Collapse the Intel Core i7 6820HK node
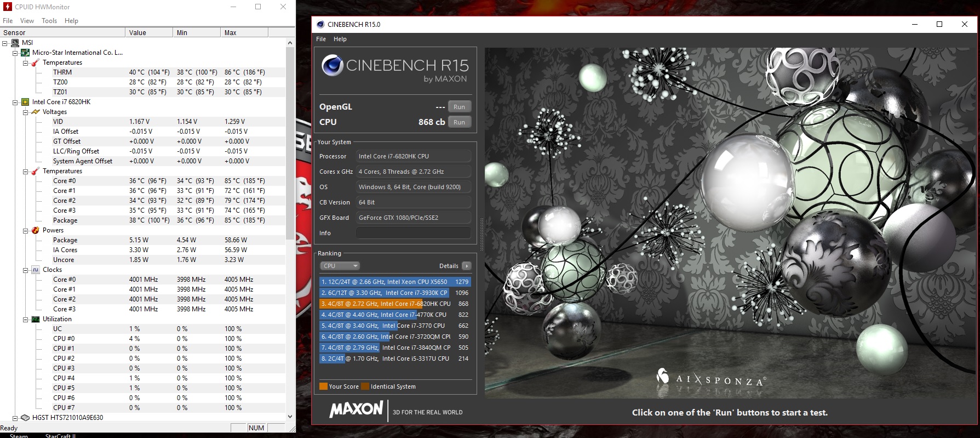The image size is (980, 438). click(x=15, y=102)
